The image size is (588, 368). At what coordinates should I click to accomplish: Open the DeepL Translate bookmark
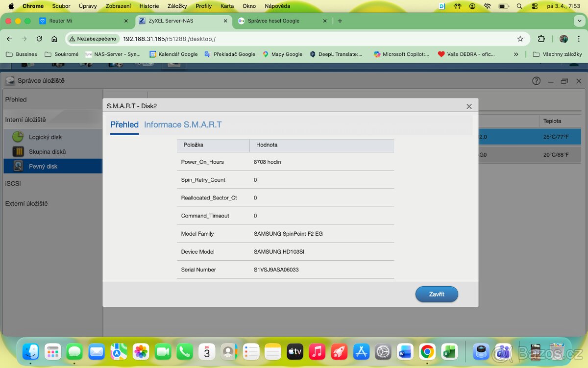pyautogui.click(x=336, y=54)
